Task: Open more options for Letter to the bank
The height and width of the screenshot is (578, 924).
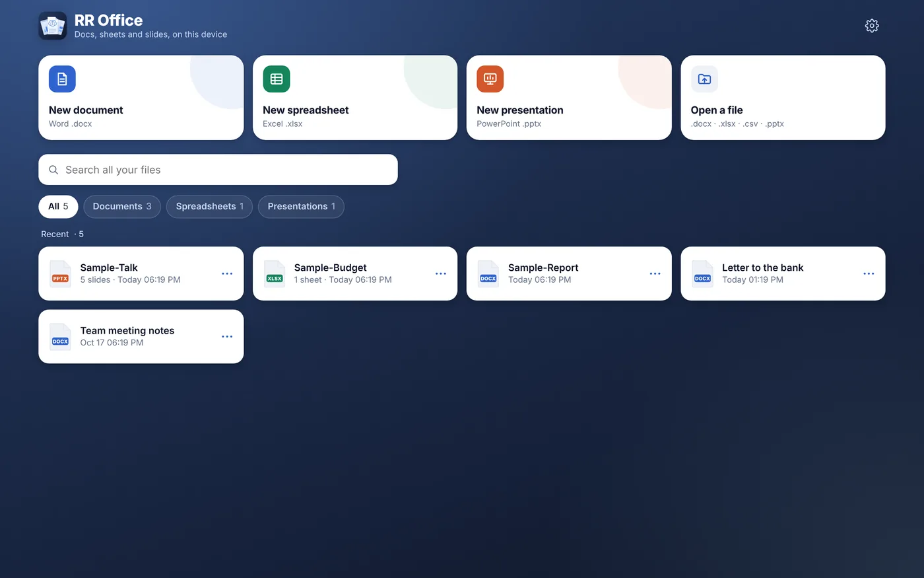Action: [x=869, y=273]
